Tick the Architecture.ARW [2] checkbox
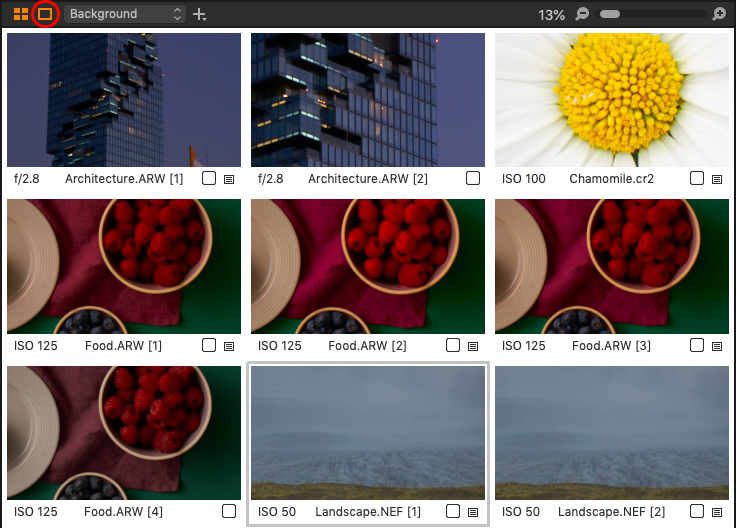The width and height of the screenshot is (736, 528). pyautogui.click(x=473, y=178)
